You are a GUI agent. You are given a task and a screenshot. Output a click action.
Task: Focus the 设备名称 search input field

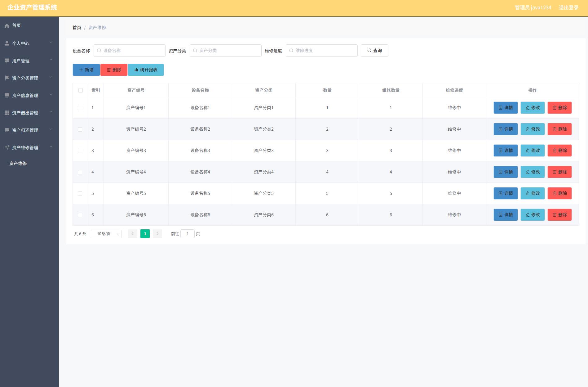130,51
